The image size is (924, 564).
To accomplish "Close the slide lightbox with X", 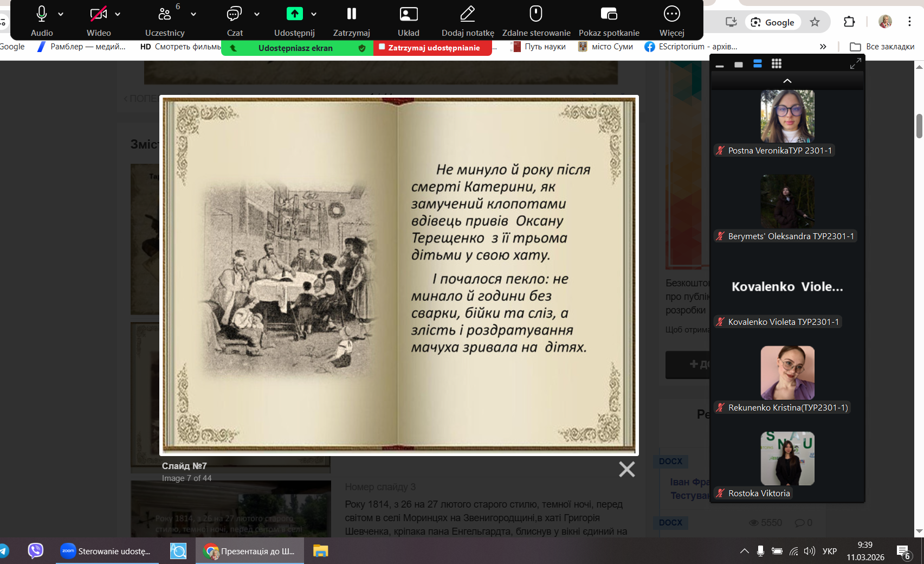I will pyautogui.click(x=626, y=469).
